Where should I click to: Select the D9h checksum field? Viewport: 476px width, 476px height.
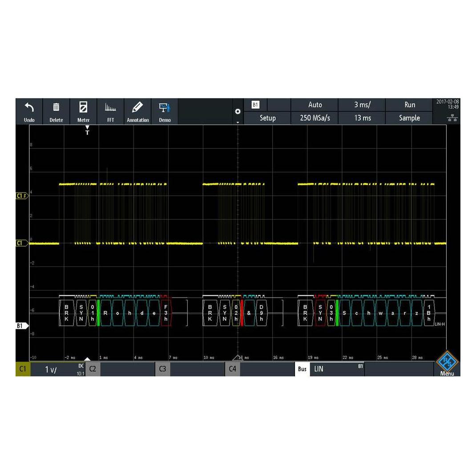pyautogui.click(x=262, y=313)
